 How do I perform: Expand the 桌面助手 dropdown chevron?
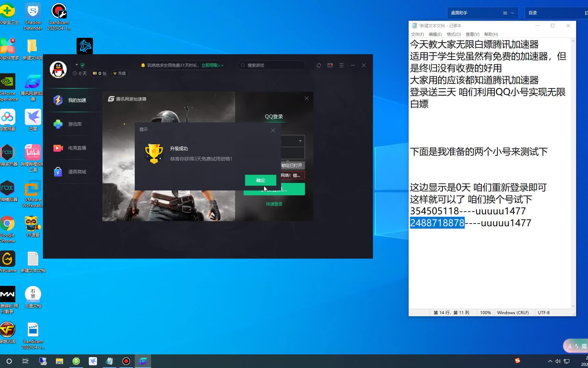pyautogui.click(x=512, y=13)
